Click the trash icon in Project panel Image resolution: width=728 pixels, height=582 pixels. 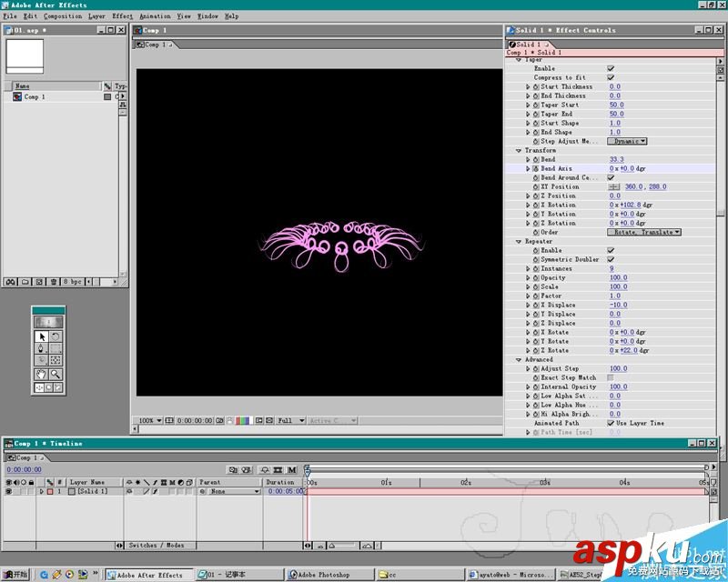point(53,282)
